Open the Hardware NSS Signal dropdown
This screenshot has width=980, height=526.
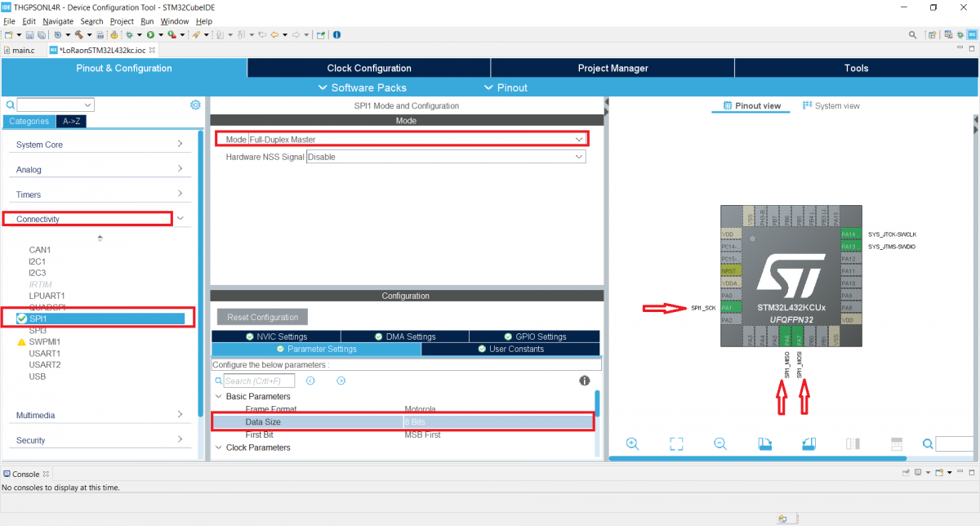[x=445, y=157]
